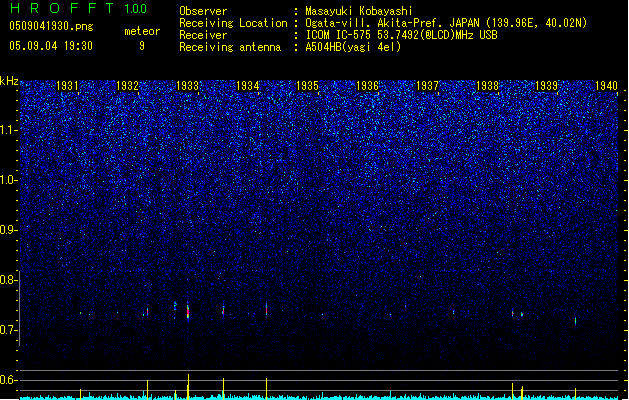Click the 1939 time axis label
This screenshot has height=400, width=629.
click(546, 85)
